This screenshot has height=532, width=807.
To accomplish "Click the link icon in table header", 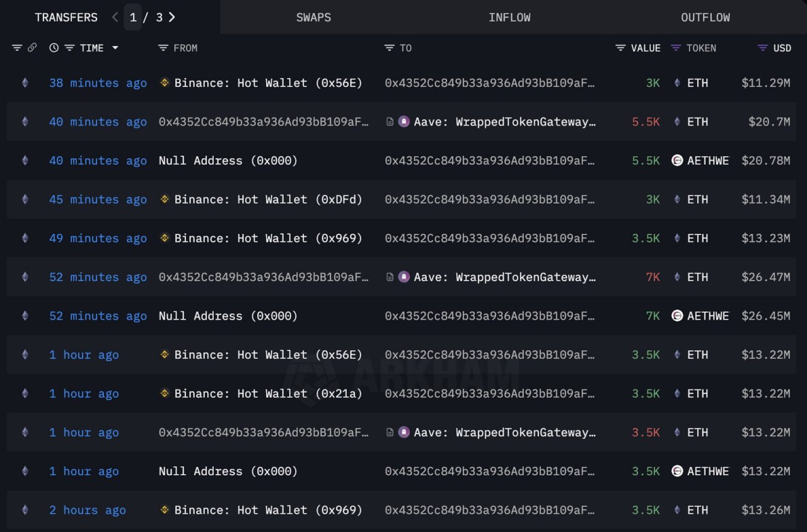I will 32,48.
